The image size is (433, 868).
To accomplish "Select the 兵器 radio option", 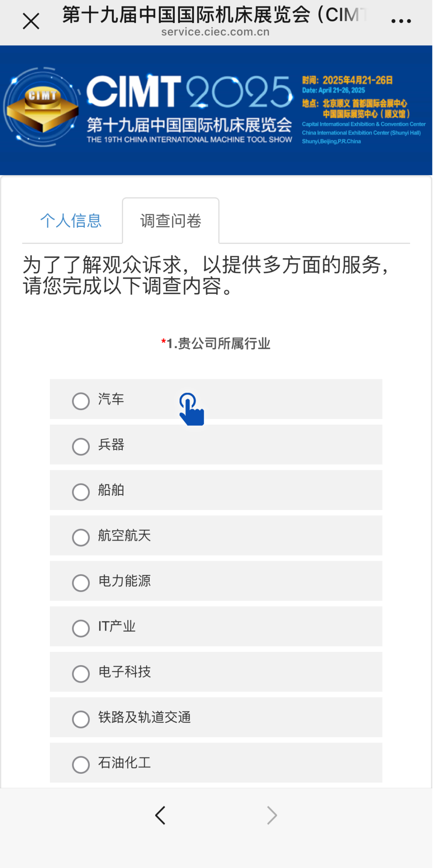I will point(216,445).
